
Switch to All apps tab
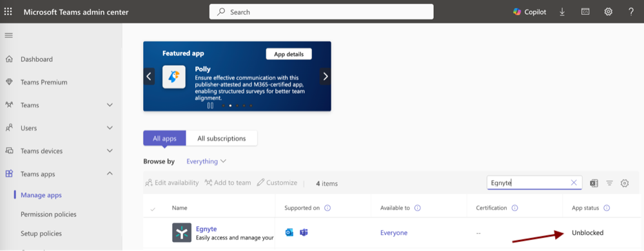[x=164, y=139]
